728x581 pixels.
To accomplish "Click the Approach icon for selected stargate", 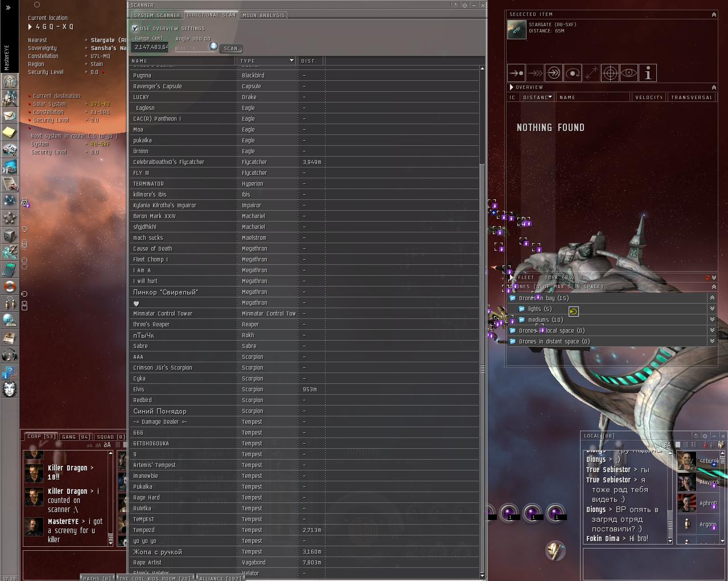I will click(x=516, y=73).
